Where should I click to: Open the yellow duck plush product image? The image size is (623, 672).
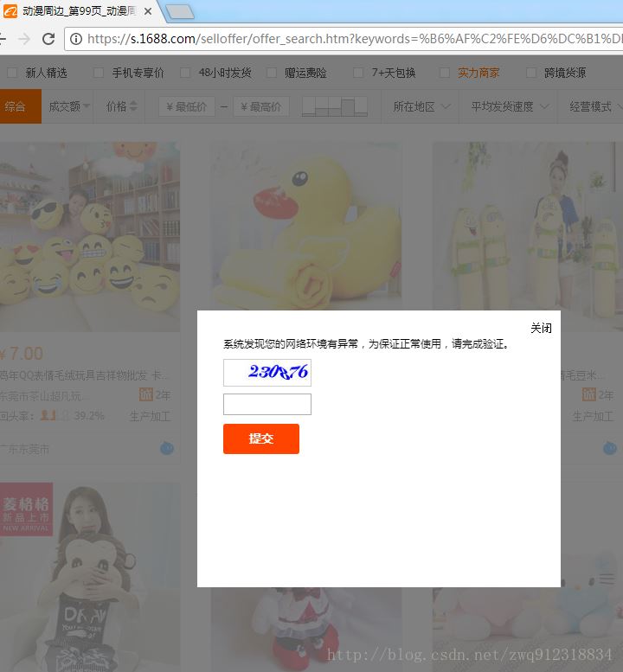click(x=306, y=227)
